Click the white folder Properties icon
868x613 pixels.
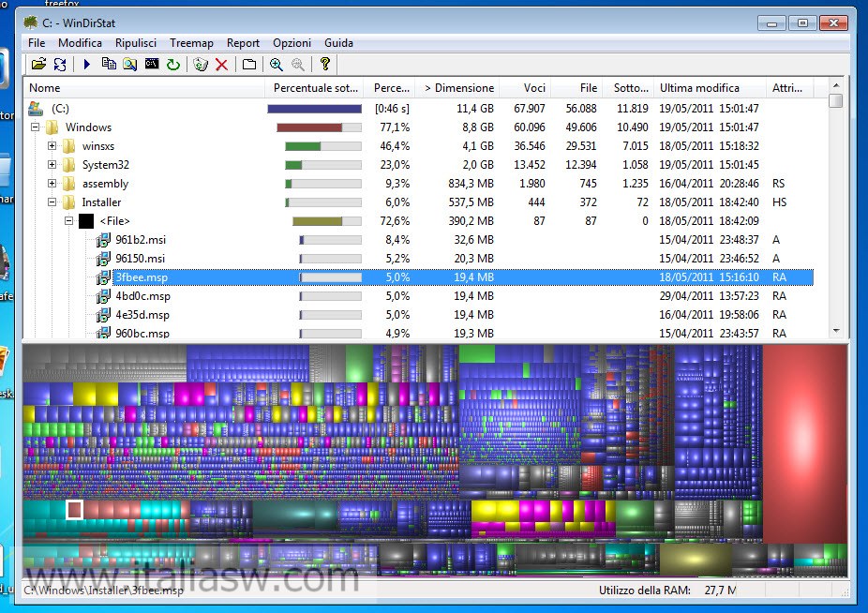tap(249, 65)
